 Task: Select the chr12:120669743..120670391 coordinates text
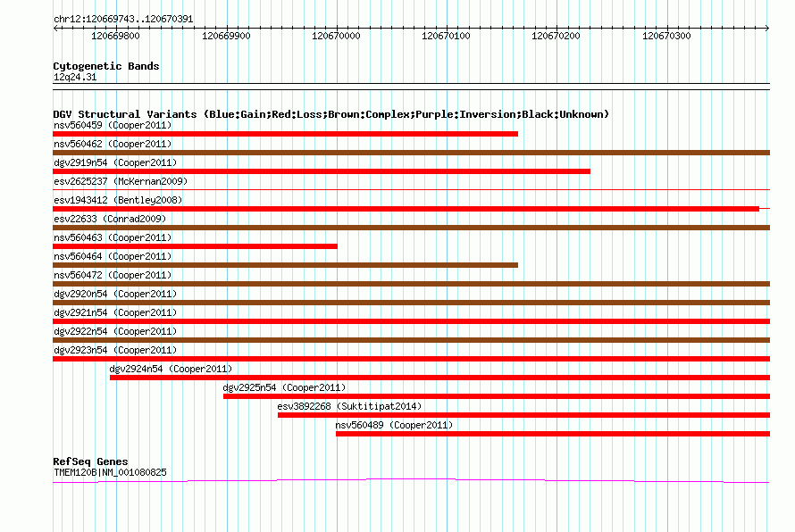(x=123, y=20)
